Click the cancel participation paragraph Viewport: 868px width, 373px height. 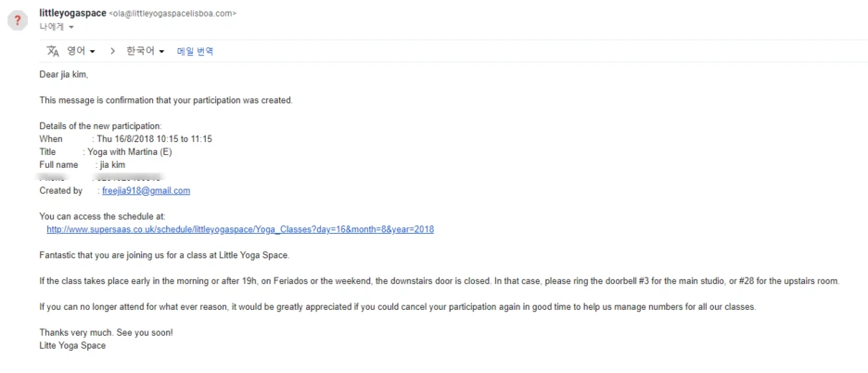point(398,306)
